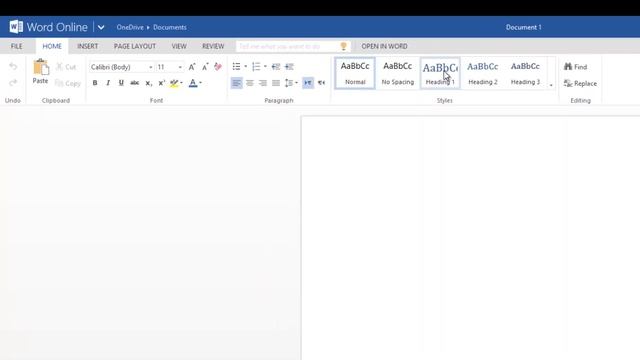Grow font size with the larger A icon
The height and width of the screenshot is (360, 640).
[192, 67]
